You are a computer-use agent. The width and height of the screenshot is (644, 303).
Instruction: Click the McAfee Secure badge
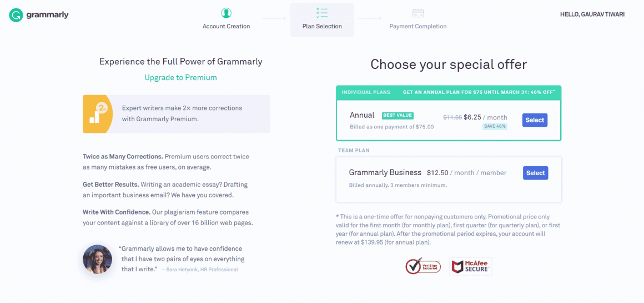pos(471,266)
